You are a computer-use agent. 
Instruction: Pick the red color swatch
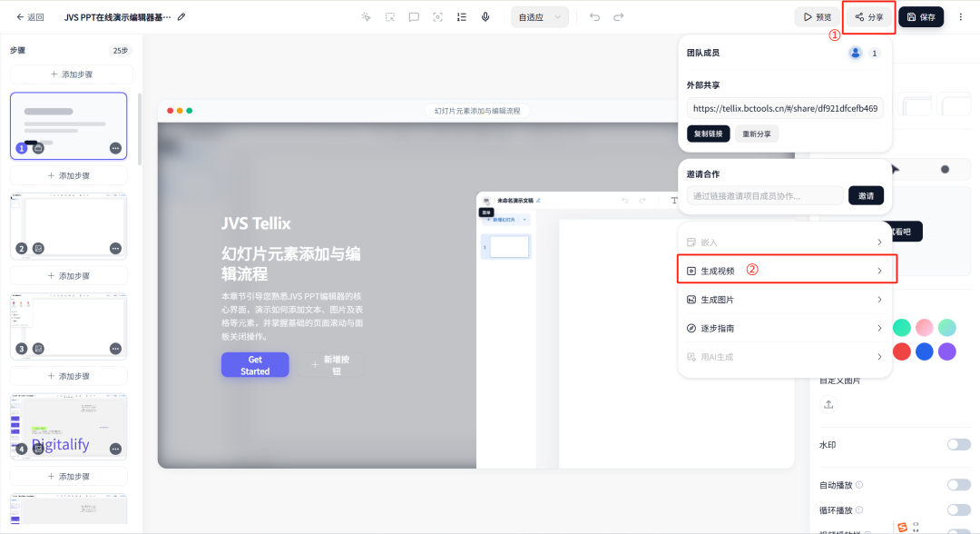tap(901, 351)
